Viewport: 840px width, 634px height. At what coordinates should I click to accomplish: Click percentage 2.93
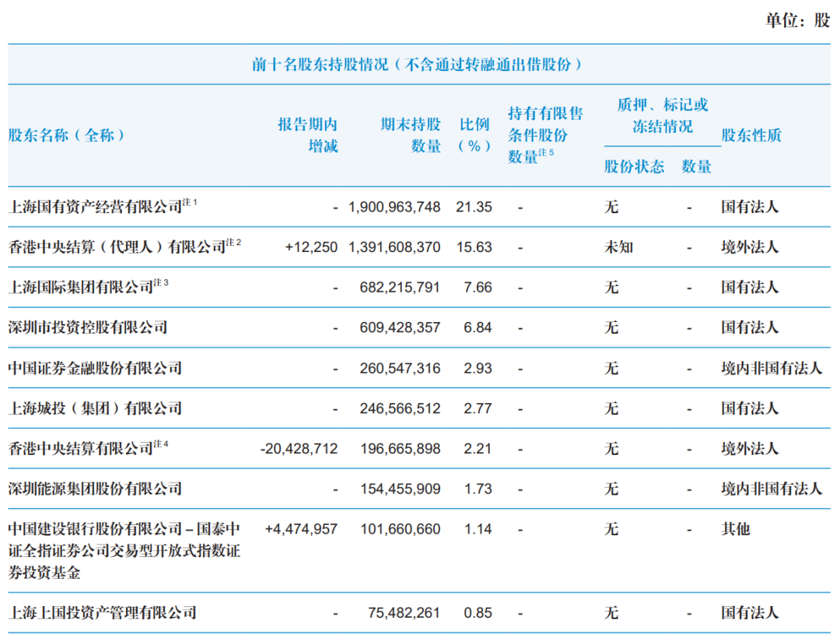click(478, 368)
